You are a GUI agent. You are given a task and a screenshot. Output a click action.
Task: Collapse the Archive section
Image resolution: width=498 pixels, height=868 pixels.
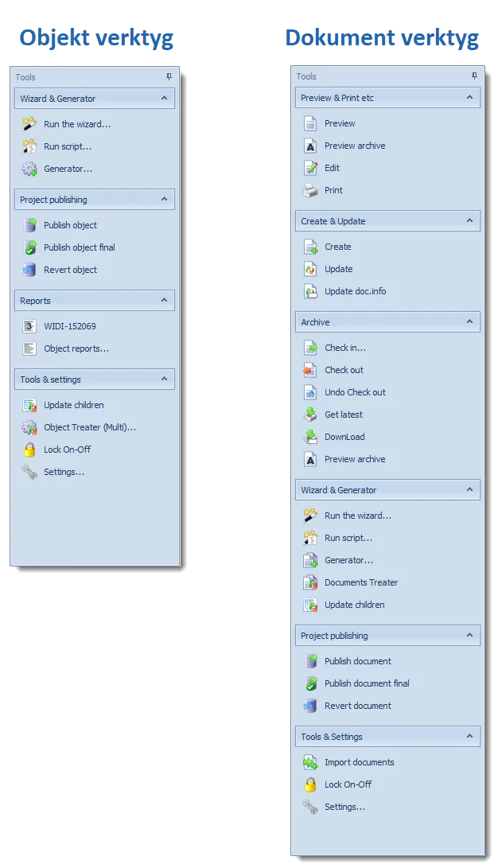(x=470, y=321)
